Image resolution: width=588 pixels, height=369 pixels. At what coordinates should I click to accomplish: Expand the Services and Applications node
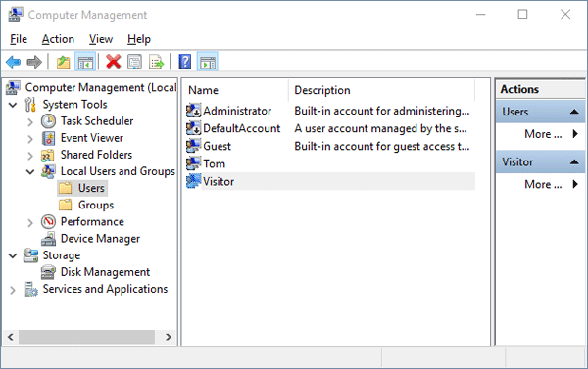(x=13, y=290)
